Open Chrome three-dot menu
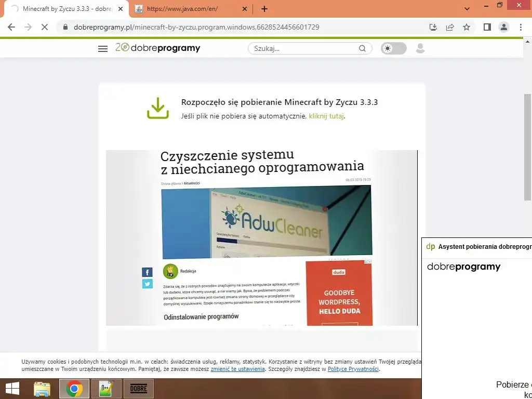 [521, 27]
